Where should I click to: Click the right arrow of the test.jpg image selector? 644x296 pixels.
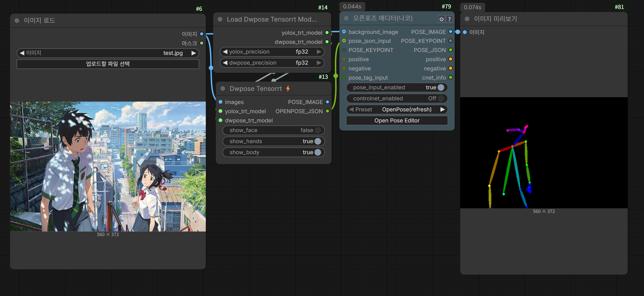pos(194,53)
